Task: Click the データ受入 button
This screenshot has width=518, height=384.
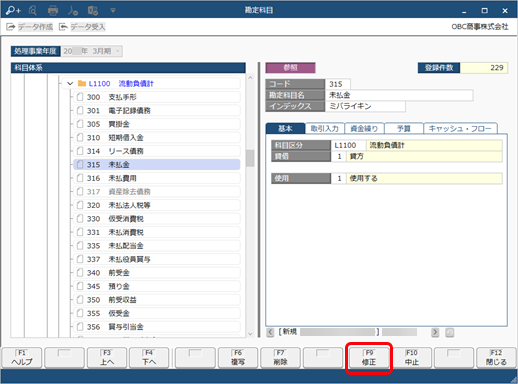Action: 82,27
